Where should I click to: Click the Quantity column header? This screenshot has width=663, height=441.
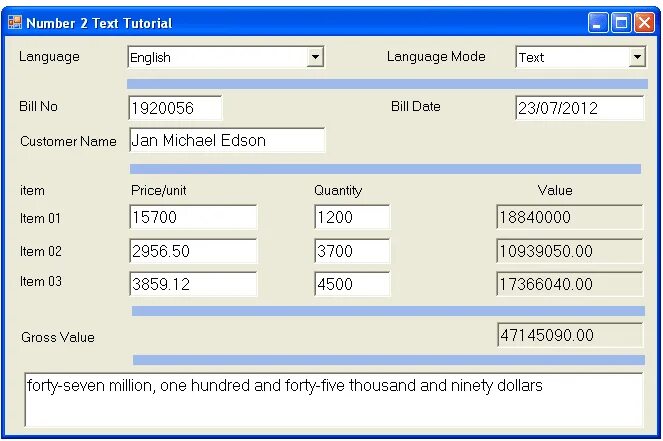pyautogui.click(x=338, y=191)
